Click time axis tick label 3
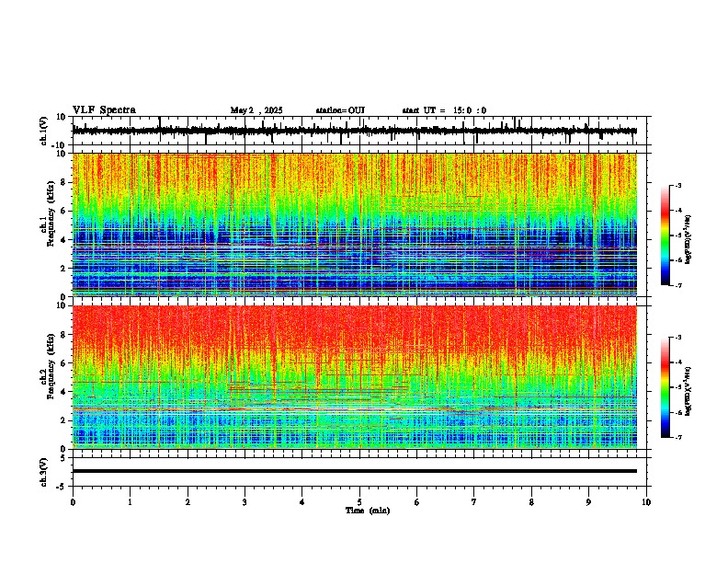 point(245,502)
